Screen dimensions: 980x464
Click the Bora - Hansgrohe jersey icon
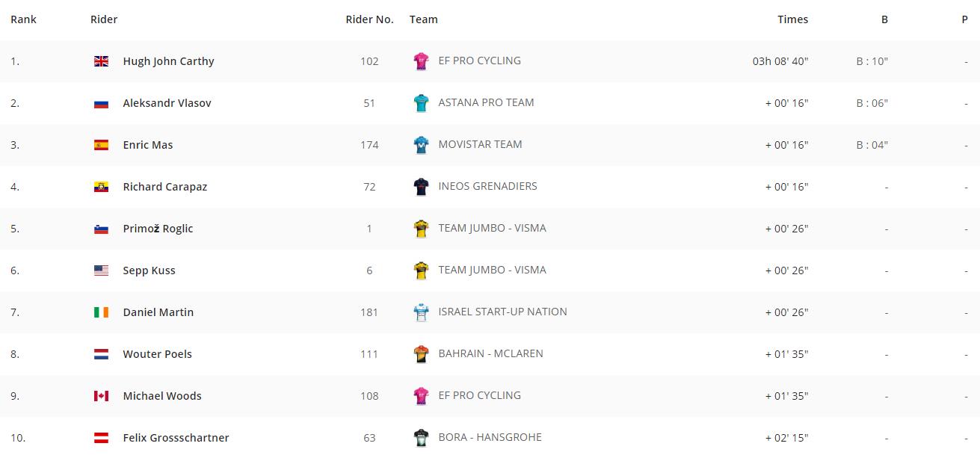coord(421,438)
